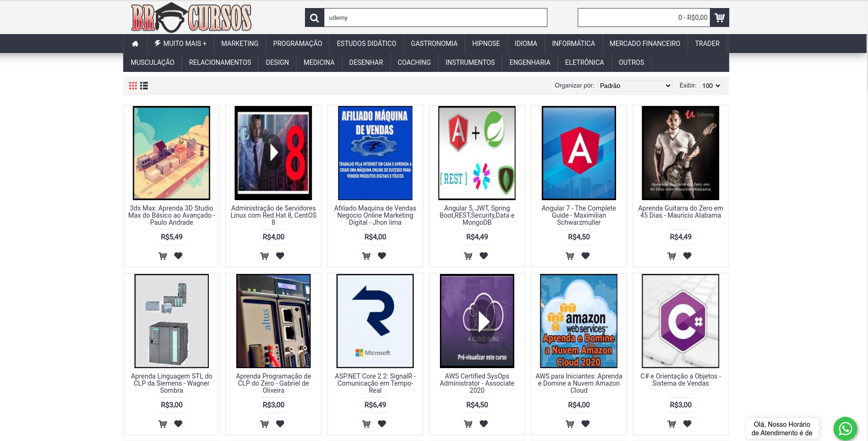Open the INFORMÁTICA category
The image size is (868, 441).
tap(573, 44)
